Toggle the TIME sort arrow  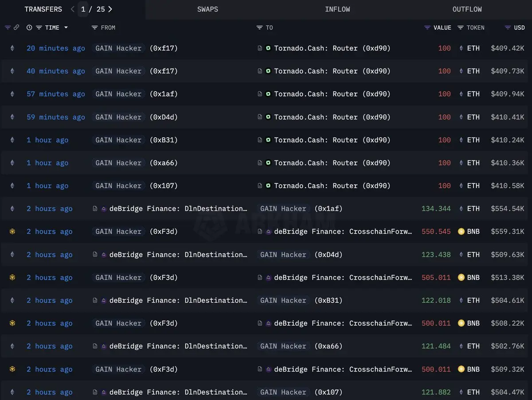66,27
